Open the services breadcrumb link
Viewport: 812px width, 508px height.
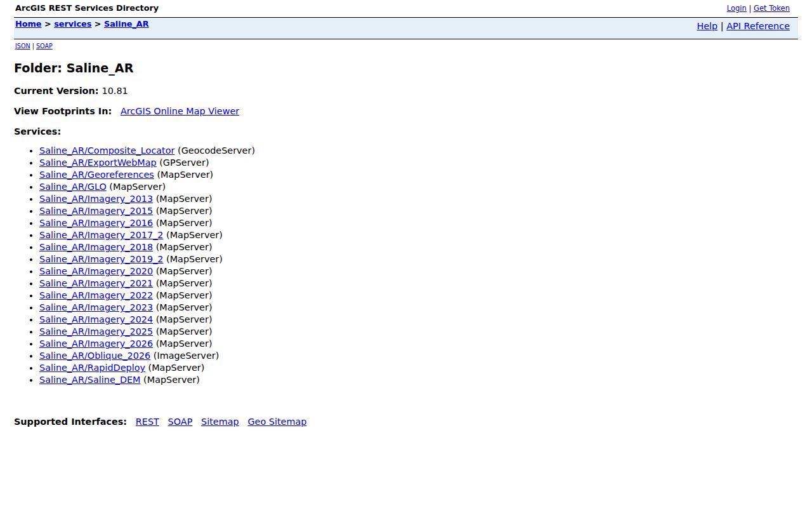pos(73,24)
